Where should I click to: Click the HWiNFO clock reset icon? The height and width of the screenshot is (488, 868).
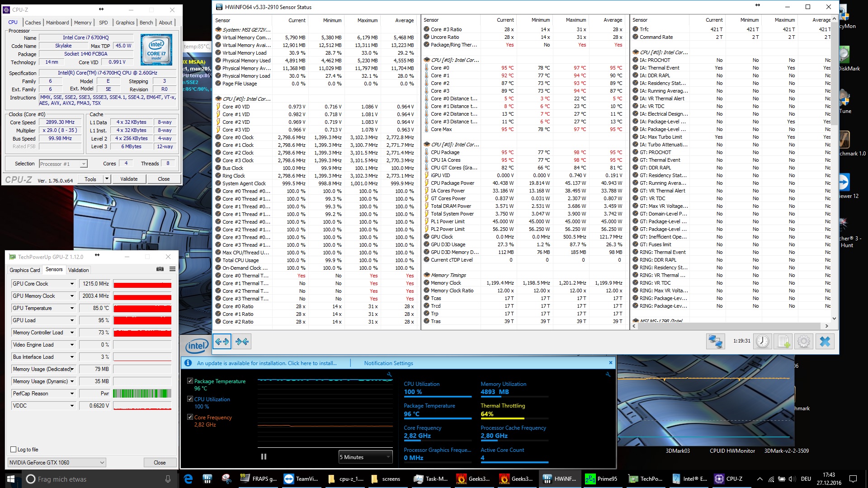762,341
